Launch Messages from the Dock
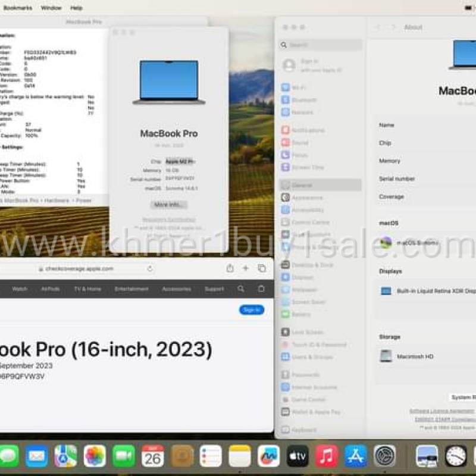This screenshot has width=476, height=476. [8, 456]
